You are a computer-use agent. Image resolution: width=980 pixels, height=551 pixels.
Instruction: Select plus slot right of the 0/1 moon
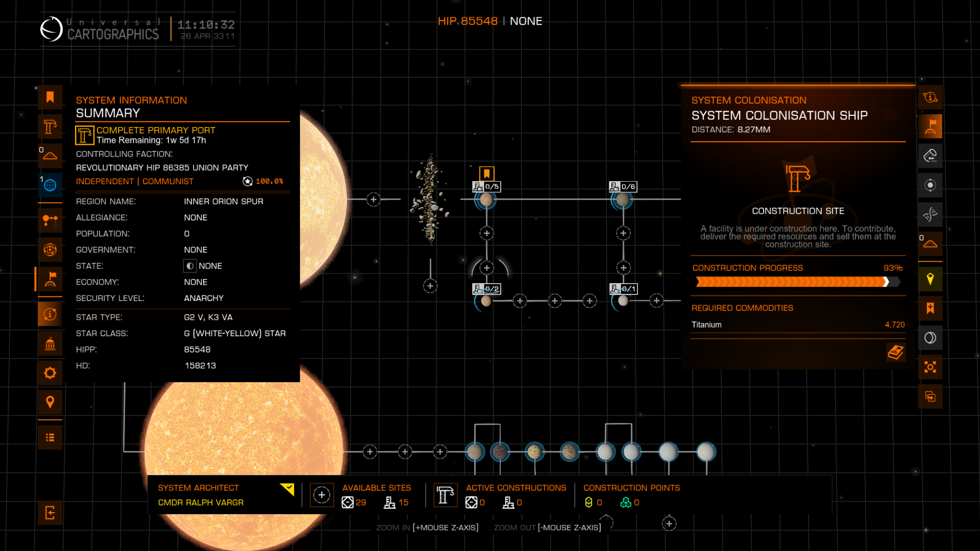pyautogui.click(x=657, y=300)
